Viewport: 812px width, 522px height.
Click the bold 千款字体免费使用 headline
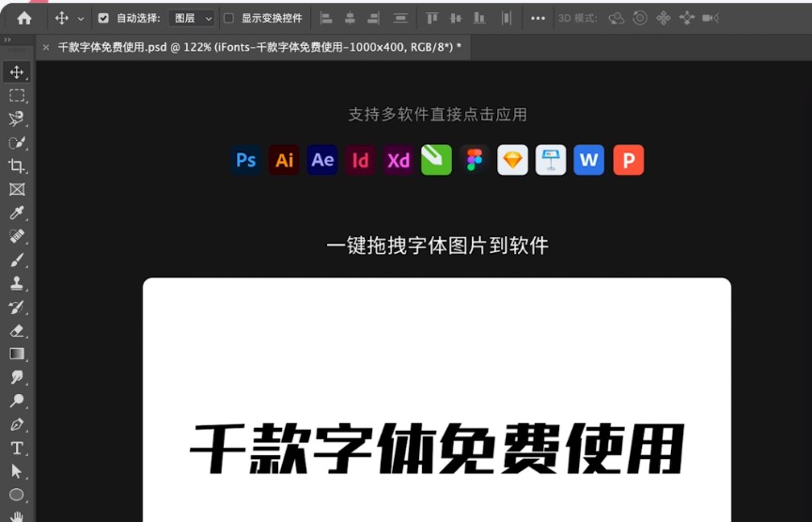pos(438,449)
